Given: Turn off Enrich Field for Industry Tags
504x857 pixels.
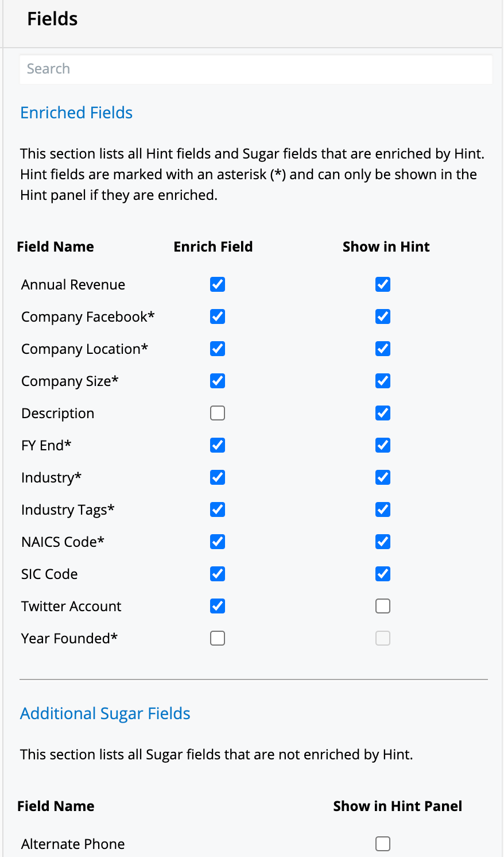Looking at the screenshot, I should point(218,509).
